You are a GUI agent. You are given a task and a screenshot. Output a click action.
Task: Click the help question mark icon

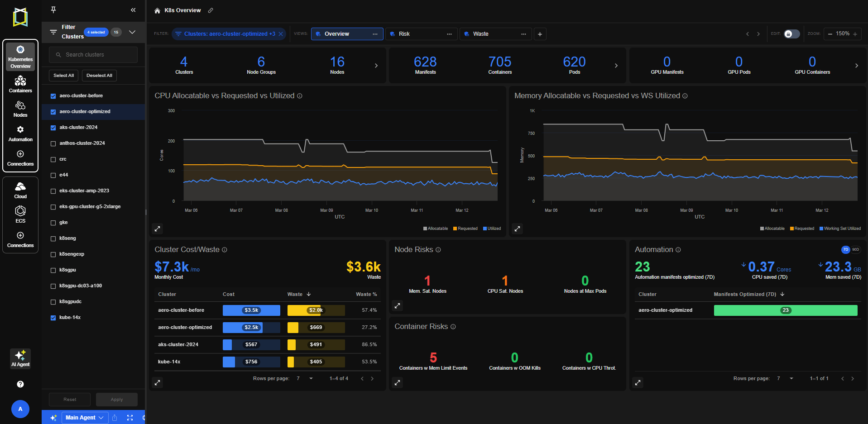click(20, 384)
